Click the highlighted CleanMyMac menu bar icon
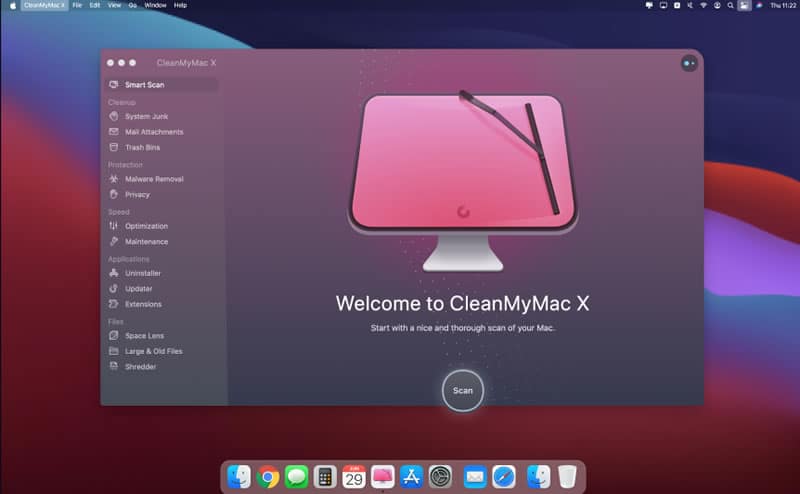Image resolution: width=800 pixels, height=494 pixels. 744,5
